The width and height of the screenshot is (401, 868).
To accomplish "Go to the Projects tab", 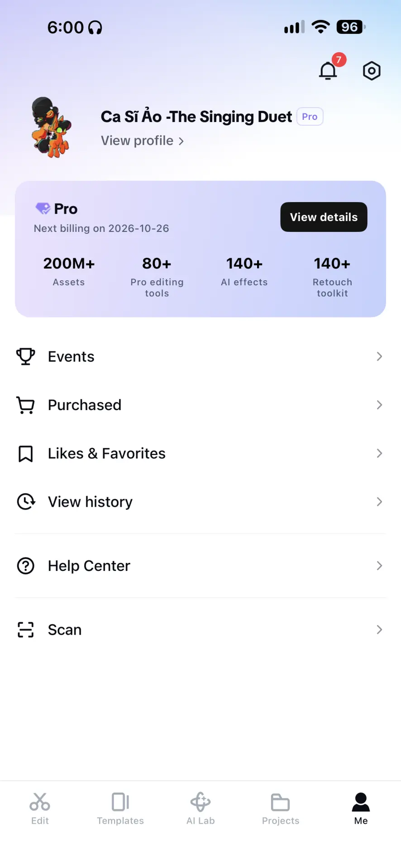I will (x=281, y=809).
